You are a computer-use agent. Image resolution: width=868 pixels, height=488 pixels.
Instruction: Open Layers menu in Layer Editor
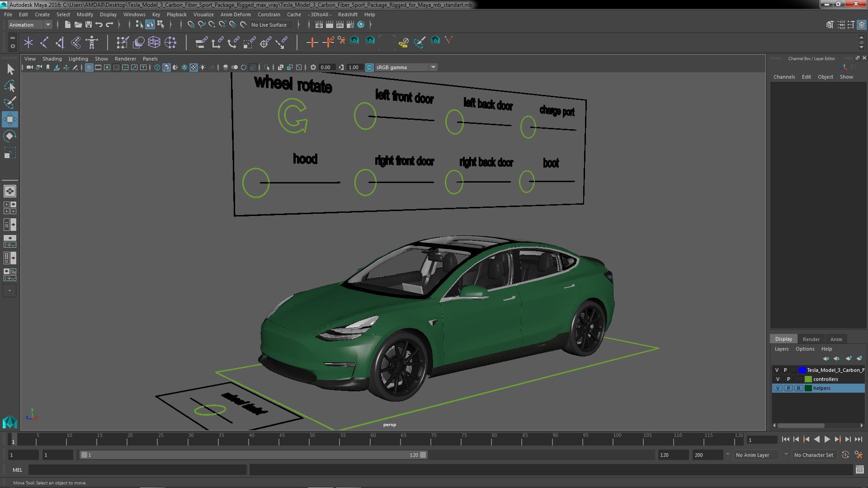(781, 349)
